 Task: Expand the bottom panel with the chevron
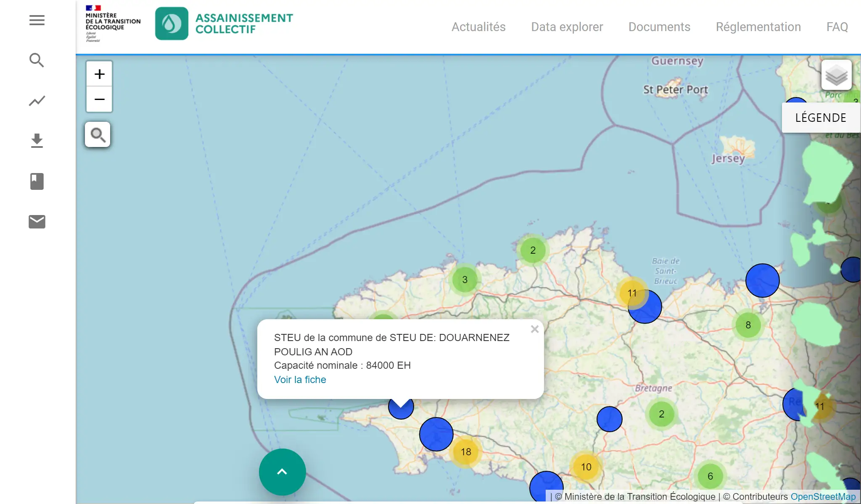[283, 472]
